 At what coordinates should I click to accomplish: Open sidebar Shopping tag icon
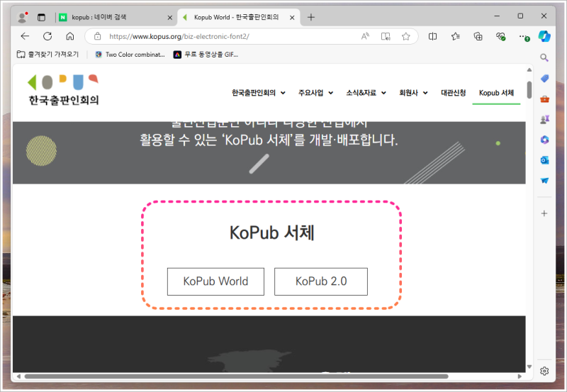click(x=544, y=79)
